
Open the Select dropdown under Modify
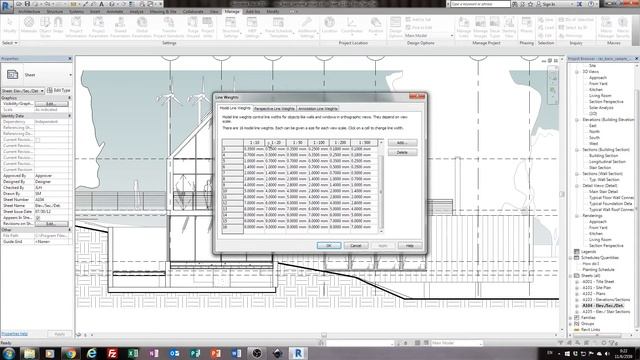pos(10,43)
